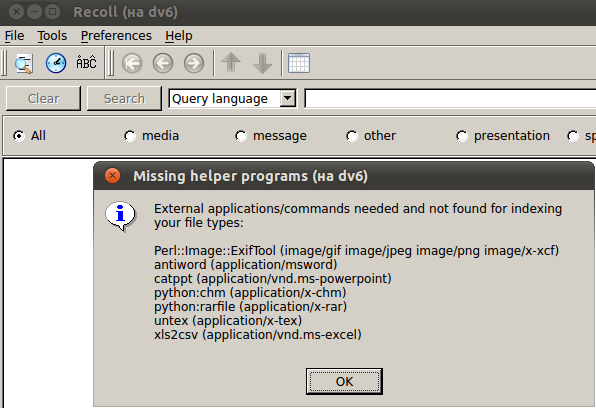Select the presentation category radio button

coord(462,136)
